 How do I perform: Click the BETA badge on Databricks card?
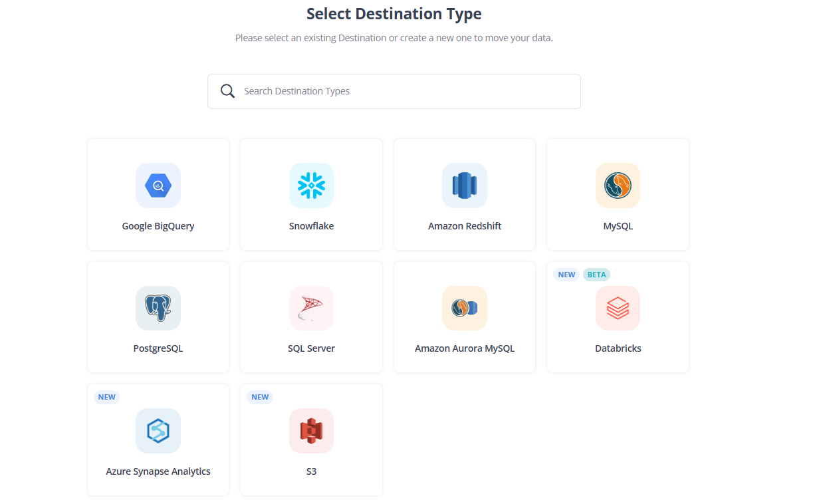pyautogui.click(x=596, y=275)
